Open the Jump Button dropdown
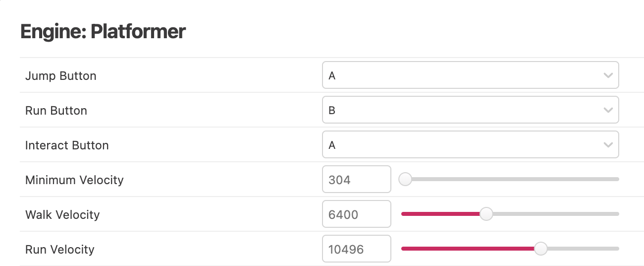Image resolution: width=644 pixels, height=266 pixels. tap(470, 75)
